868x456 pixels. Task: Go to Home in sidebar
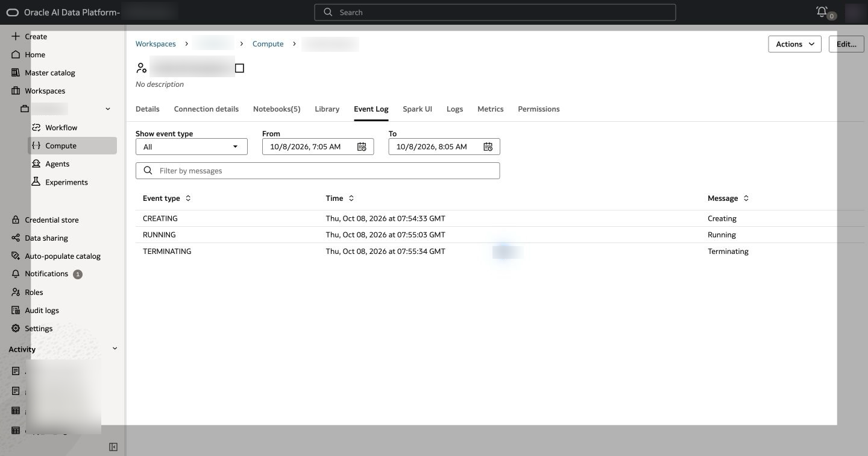click(35, 54)
